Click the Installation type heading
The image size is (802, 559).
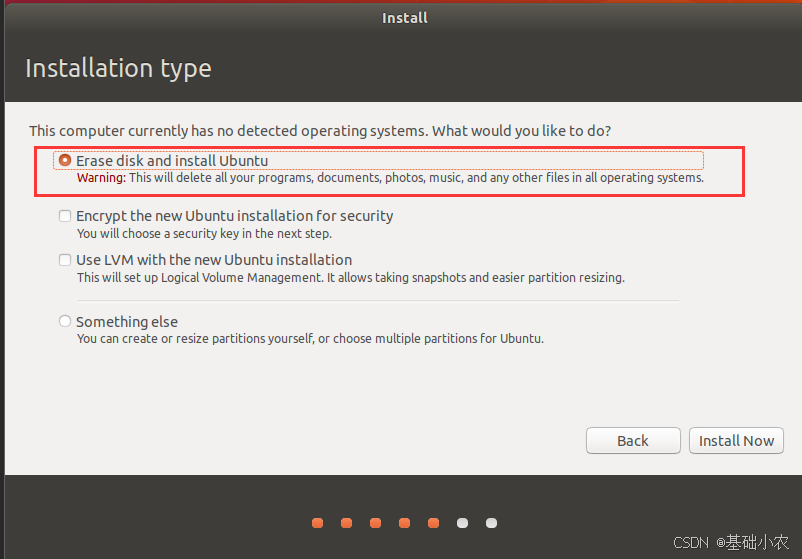tap(118, 69)
